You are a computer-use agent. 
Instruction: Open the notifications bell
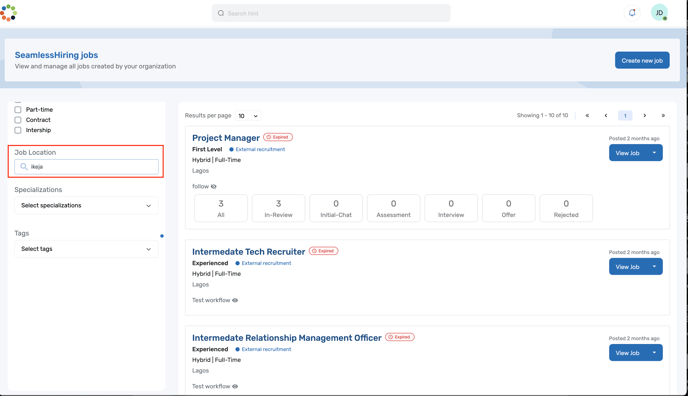point(632,13)
